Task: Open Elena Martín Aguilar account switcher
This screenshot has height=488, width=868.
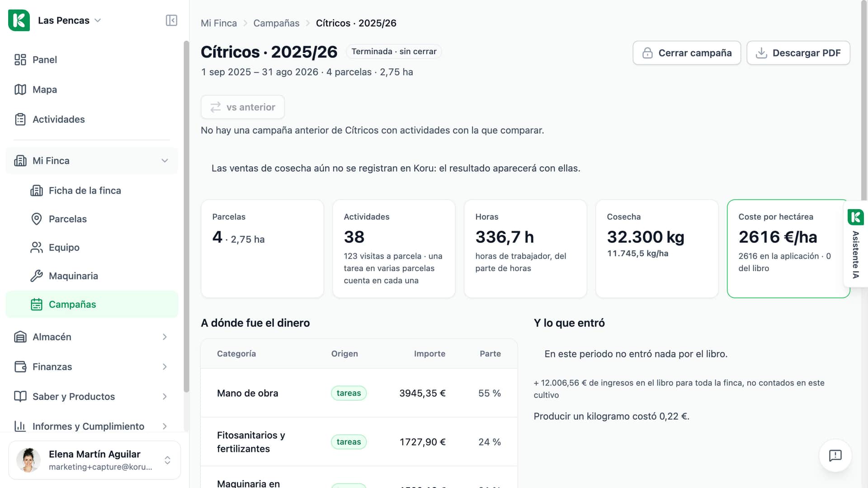Action: click(x=94, y=460)
